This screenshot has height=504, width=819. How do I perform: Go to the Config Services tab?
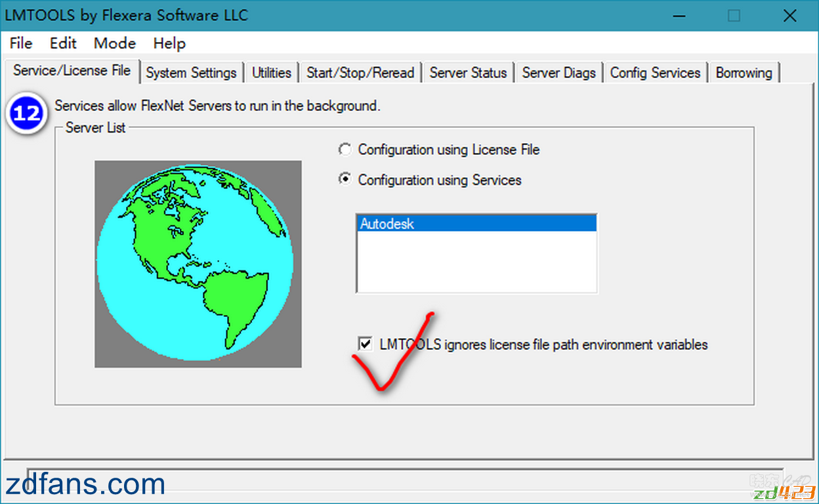pyautogui.click(x=655, y=73)
